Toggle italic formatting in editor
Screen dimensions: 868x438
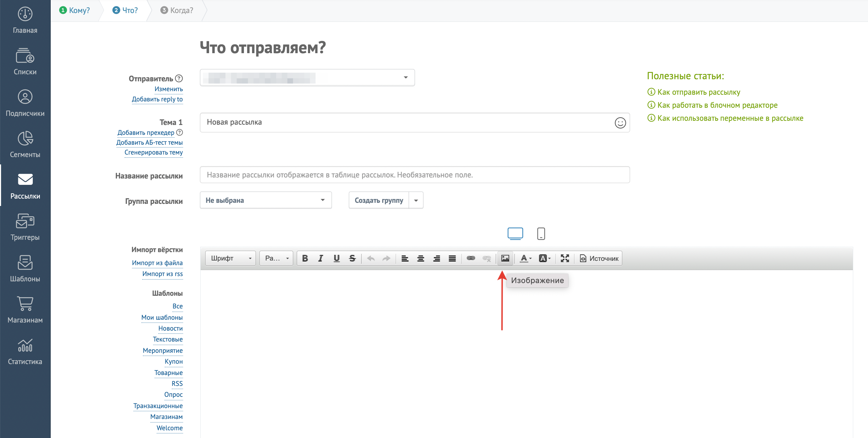(x=321, y=258)
